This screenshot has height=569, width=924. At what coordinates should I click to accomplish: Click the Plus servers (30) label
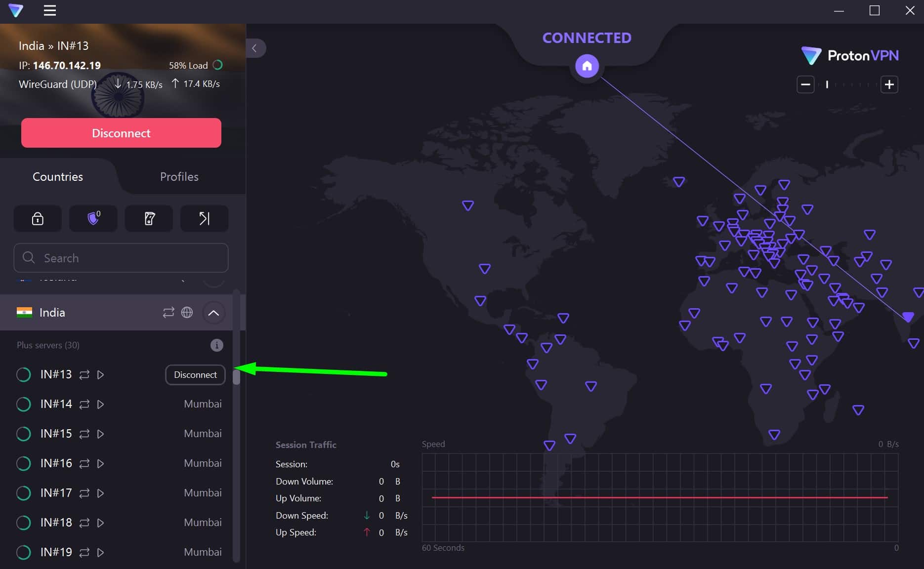click(48, 345)
